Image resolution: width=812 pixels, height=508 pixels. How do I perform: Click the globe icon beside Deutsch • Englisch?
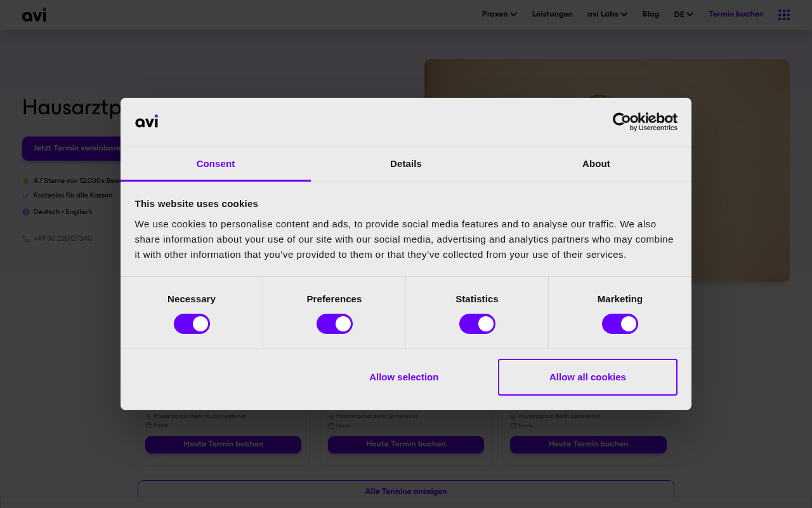26,212
